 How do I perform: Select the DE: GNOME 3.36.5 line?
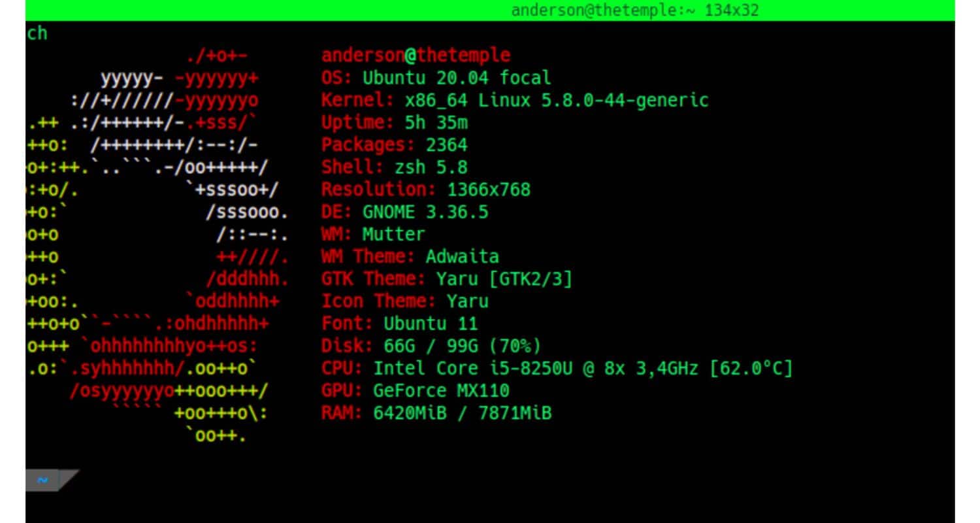405,212
